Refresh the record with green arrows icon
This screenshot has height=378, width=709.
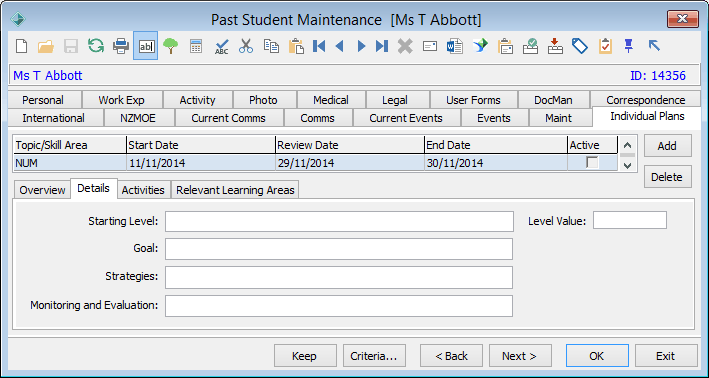(96, 46)
